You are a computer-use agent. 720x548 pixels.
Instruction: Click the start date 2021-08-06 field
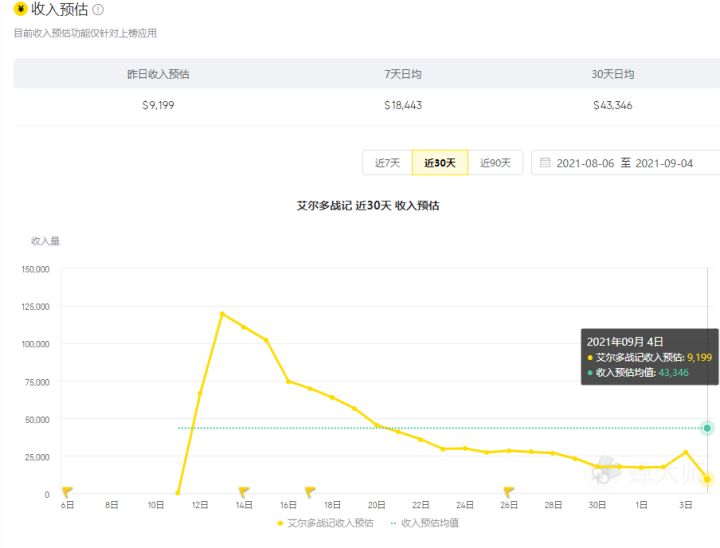(x=585, y=163)
